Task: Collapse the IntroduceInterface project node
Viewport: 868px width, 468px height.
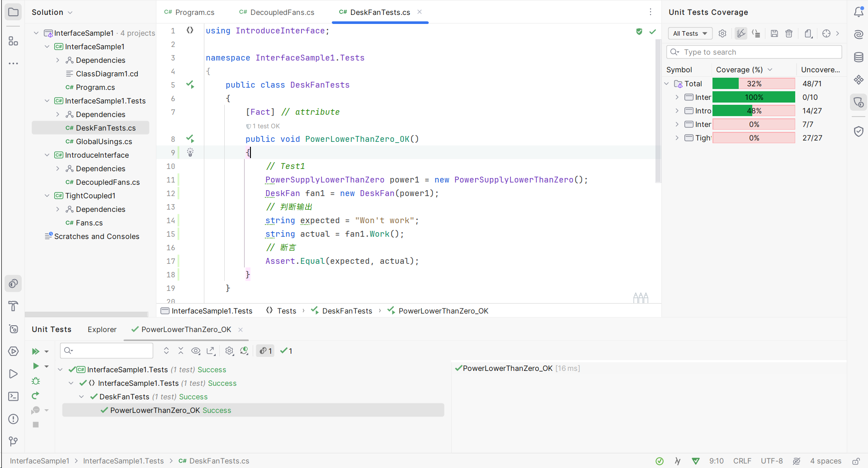Action: (47, 155)
